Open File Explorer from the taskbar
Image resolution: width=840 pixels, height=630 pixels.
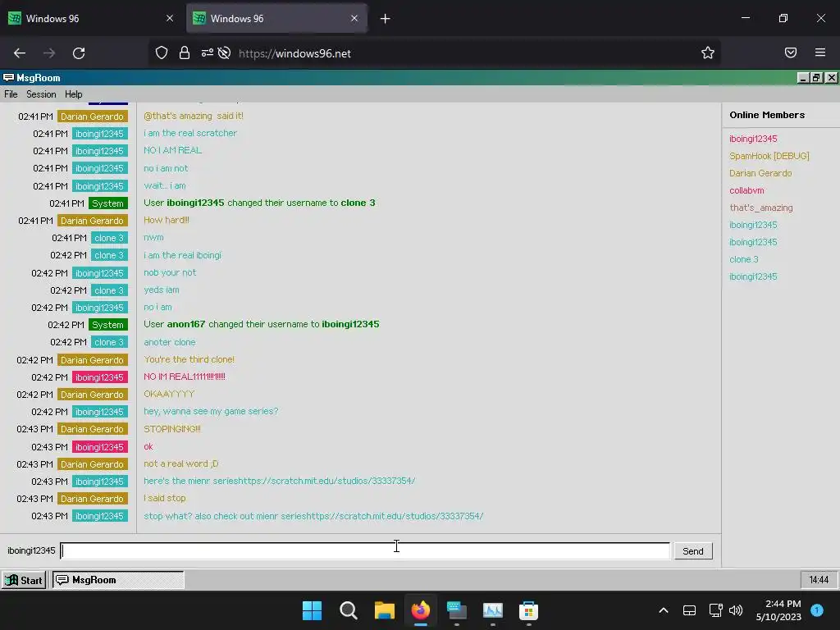click(x=384, y=610)
